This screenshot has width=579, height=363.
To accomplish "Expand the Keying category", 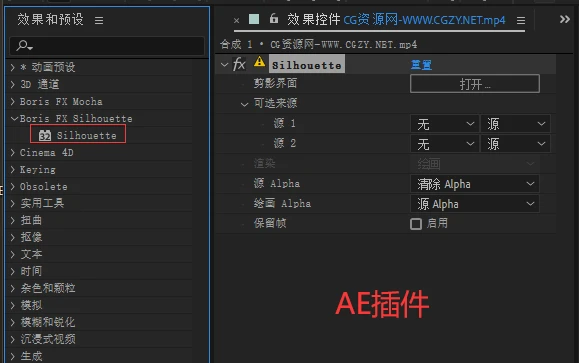I will [x=13, y=169].
